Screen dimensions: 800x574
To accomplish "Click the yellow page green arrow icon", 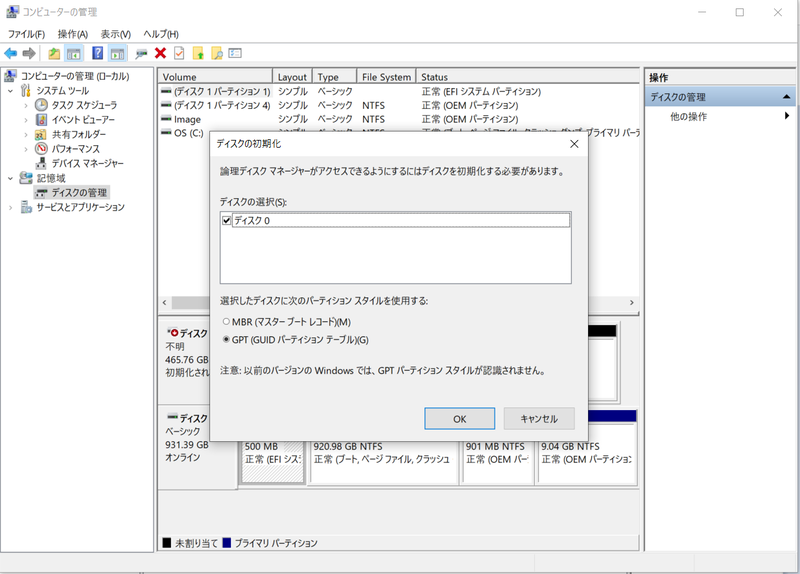I will pos(198,53).
